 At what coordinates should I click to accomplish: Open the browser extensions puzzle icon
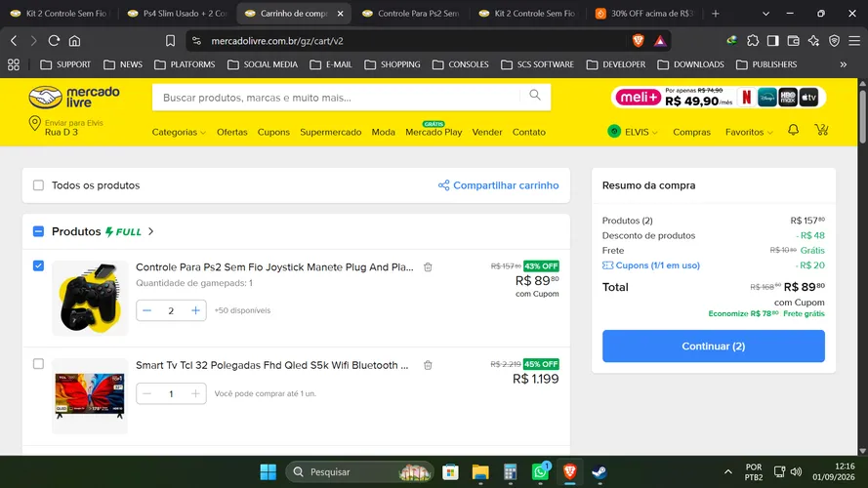[x=753, y=40]
